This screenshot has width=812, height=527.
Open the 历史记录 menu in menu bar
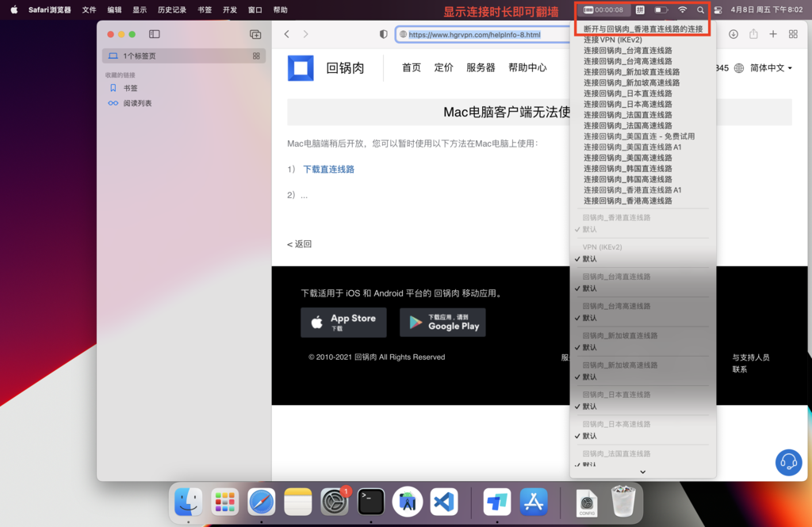(x=171, y=10)
